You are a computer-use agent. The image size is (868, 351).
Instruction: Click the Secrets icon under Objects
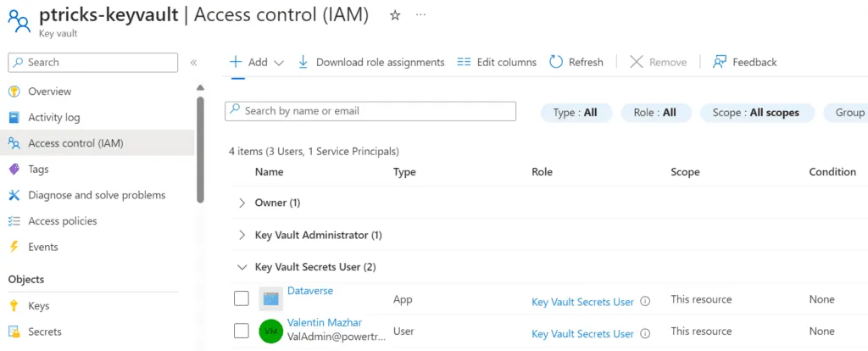coord(14,331)
